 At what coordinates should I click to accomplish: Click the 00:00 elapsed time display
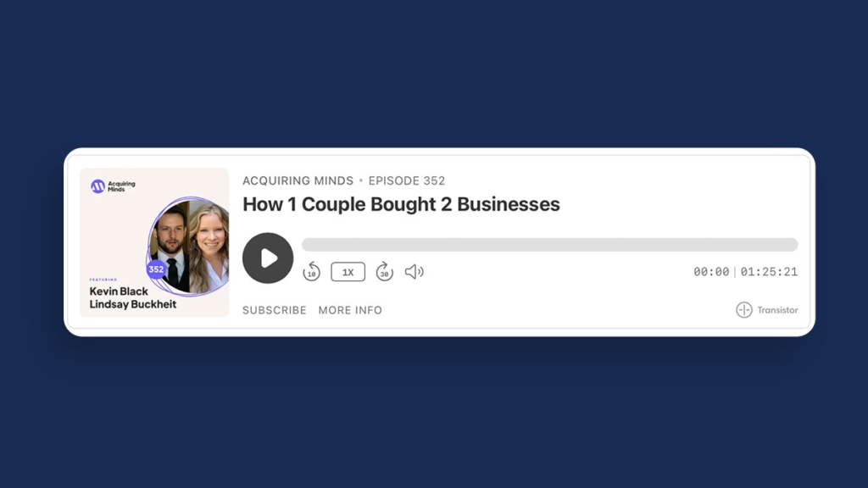[x=711, y=272]
